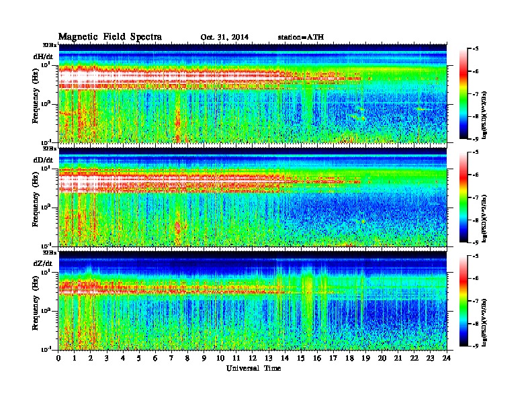Click the "4" hour tick label
Image resolution: width=532 pixels, height=411 pixels.
[x=123, y=358]
